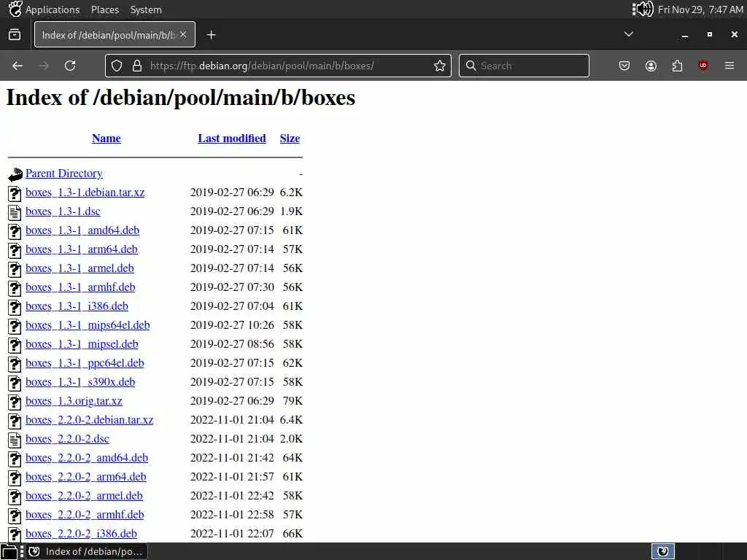
Task: Close the Index of /debian tab
Action: [183, 34]
